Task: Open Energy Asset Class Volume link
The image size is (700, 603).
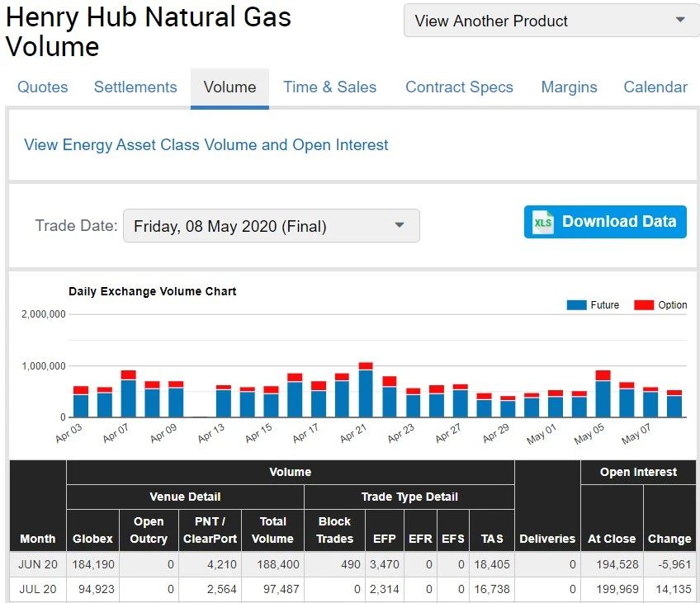Action: tap(206, 145)
